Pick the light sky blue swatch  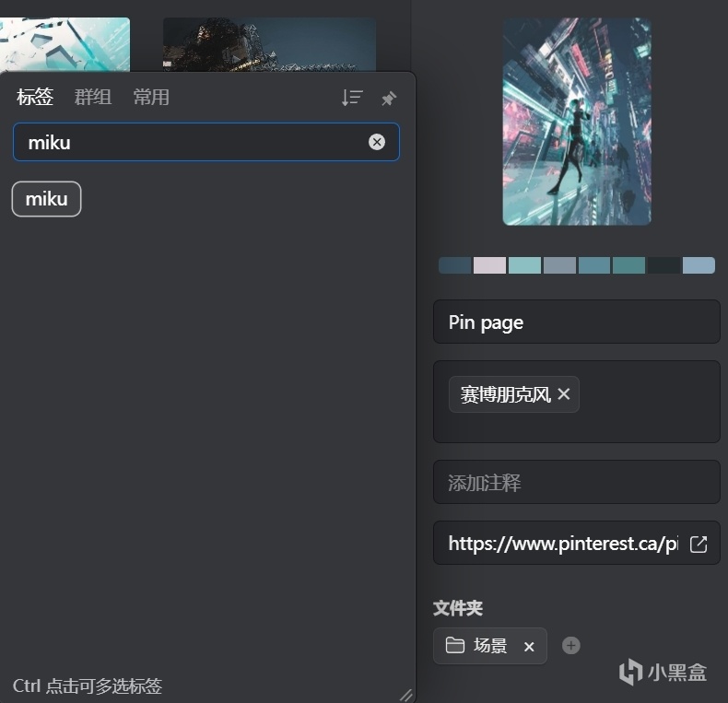point(699,265)
